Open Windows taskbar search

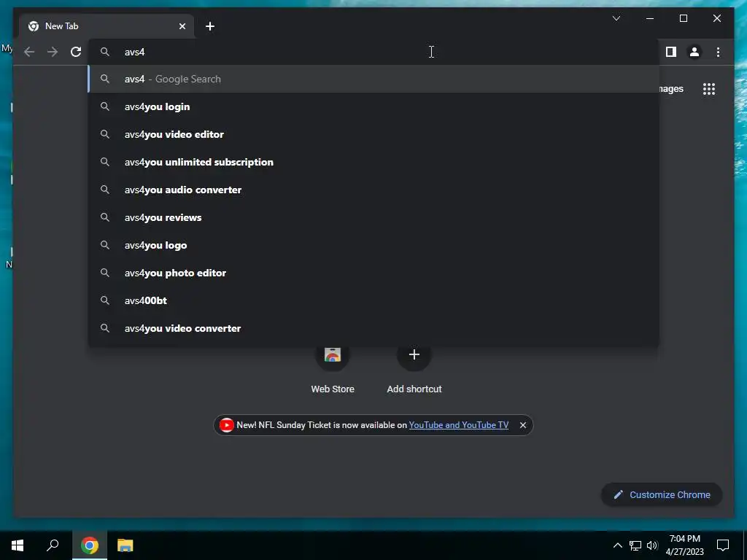pyautogui.click(x=53, y=545)
